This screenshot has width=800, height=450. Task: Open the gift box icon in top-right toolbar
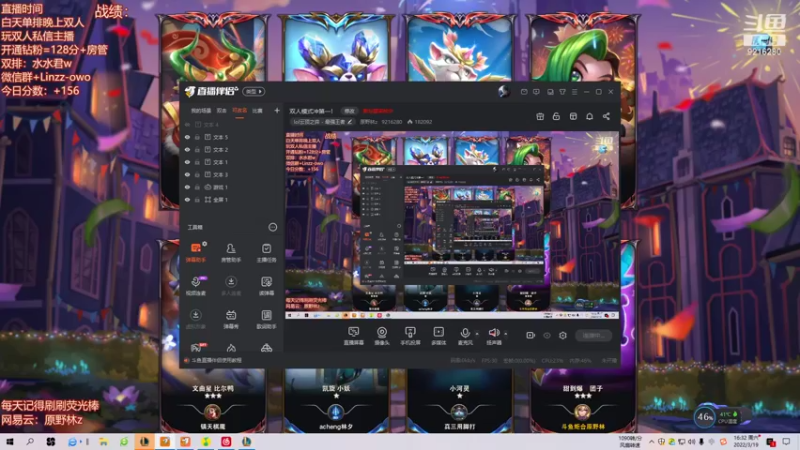tap(540, 116)
